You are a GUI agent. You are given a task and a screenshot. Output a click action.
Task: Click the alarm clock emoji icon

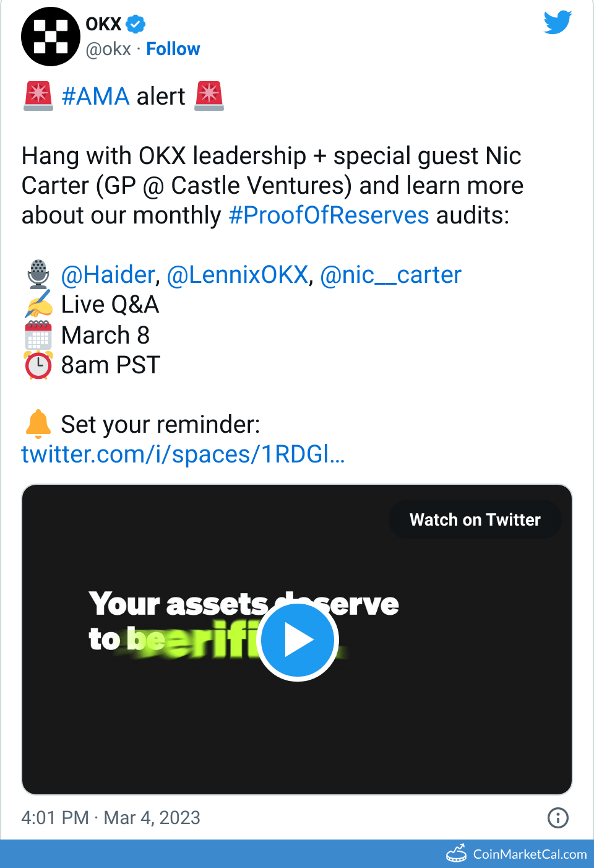38,365
